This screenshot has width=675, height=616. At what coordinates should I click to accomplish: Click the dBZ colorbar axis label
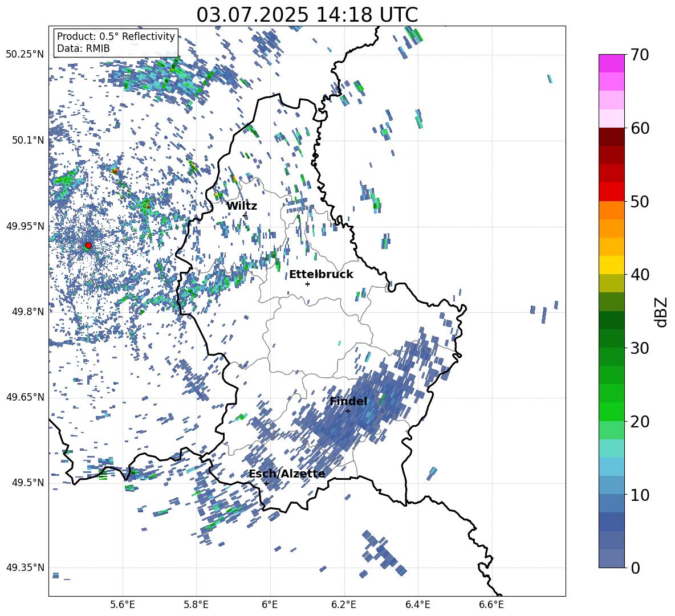(x=661, y=312)
